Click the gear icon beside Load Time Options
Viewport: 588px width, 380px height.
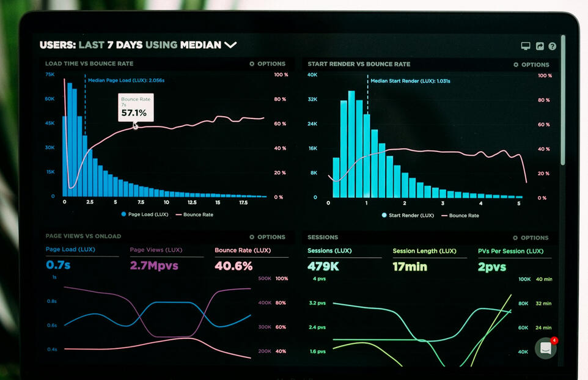(x=252, y=64)
